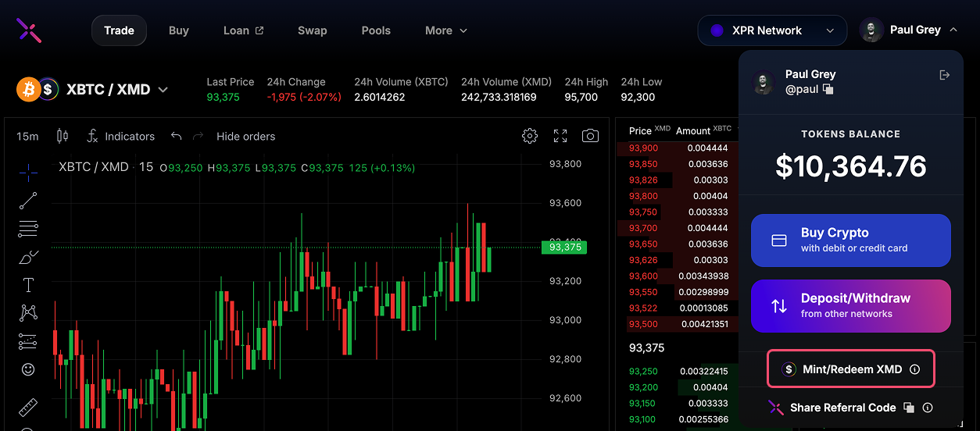Click the fullscreen chart icon
The image size is (980, 431).
pyautogui.click(x=560, y=136)
